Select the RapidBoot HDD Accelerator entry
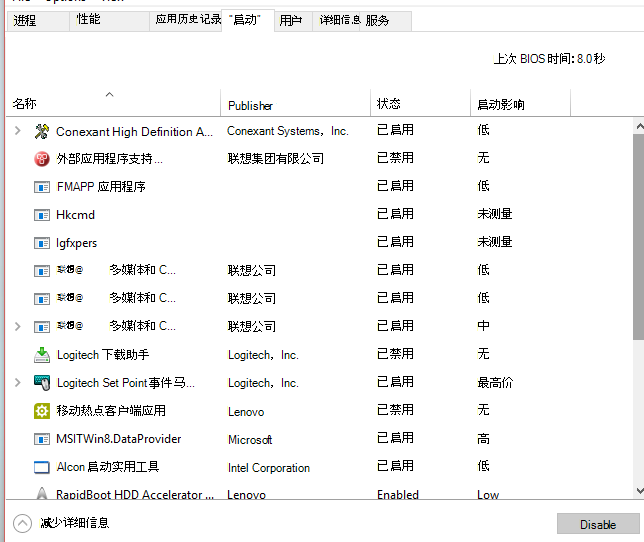The width and height of the screenshot is (644, 542). point(135,494)
